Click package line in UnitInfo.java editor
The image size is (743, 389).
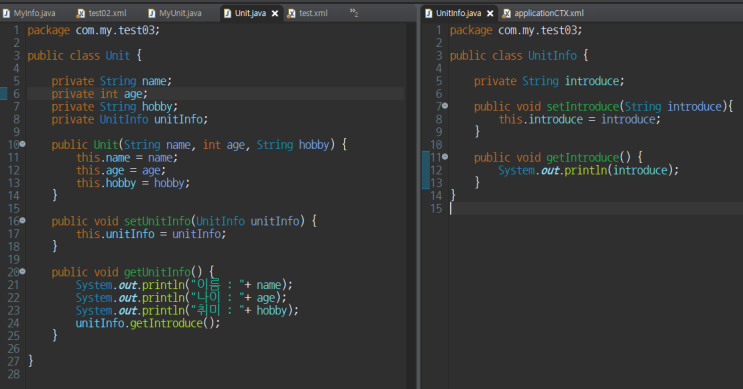tap(516, 30)
